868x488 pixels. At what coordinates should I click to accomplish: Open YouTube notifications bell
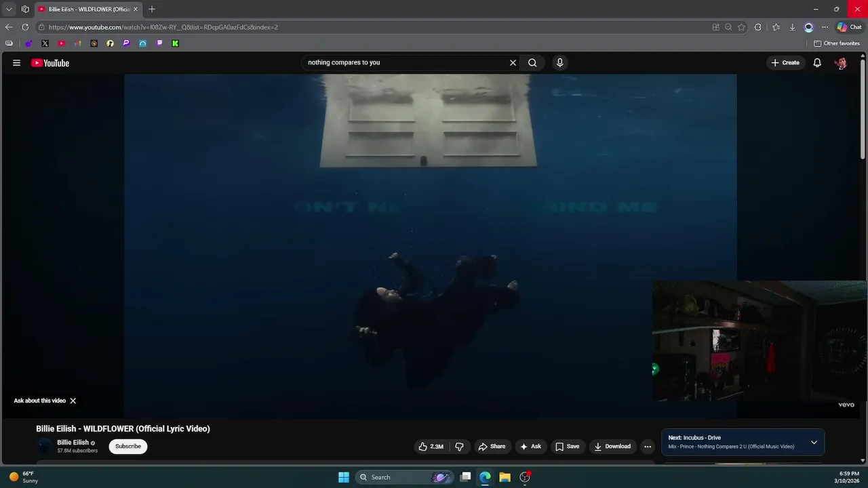[817, 62]
